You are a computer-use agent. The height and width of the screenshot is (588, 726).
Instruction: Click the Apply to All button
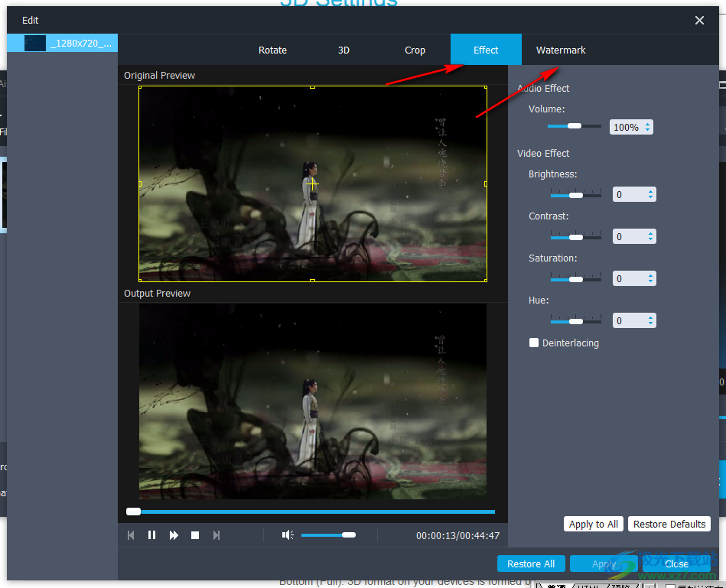pos(593,524)
